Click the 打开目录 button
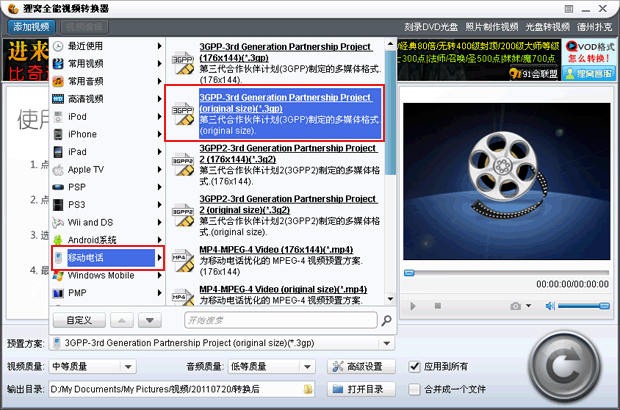This screenshot has width=620, height=410. point(361,389)
